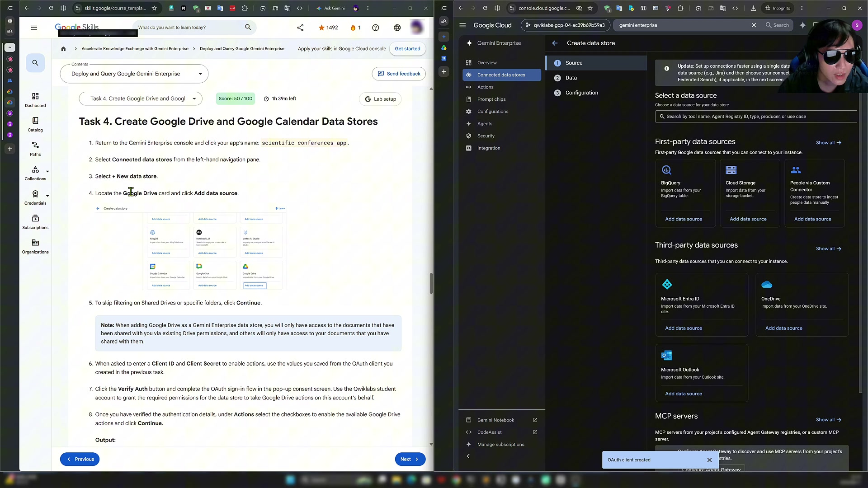Go to step 2 Data
This screenshot has height=488, width=868.
596,78
